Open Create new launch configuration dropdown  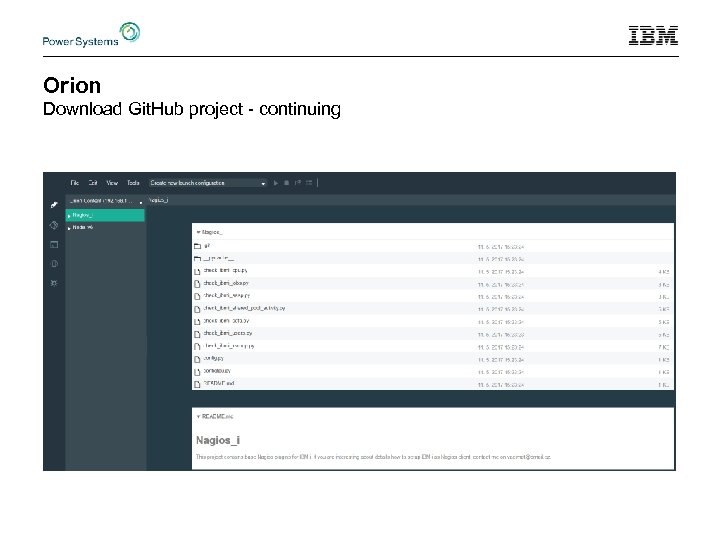point(208,183)
